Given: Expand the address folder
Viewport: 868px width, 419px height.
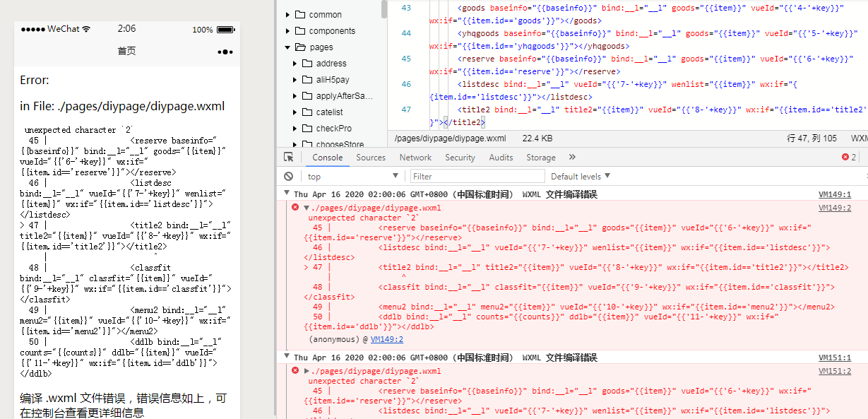Looking at the screenshot, I should (x=295, y=63).
